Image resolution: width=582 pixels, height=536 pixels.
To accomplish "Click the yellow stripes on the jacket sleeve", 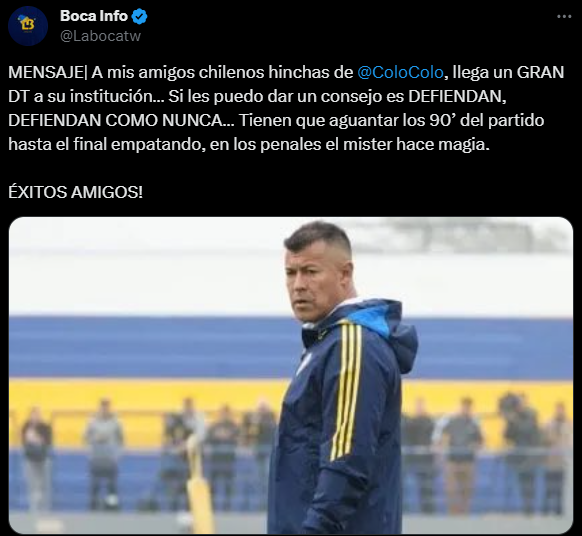I will tap(346, 390).
